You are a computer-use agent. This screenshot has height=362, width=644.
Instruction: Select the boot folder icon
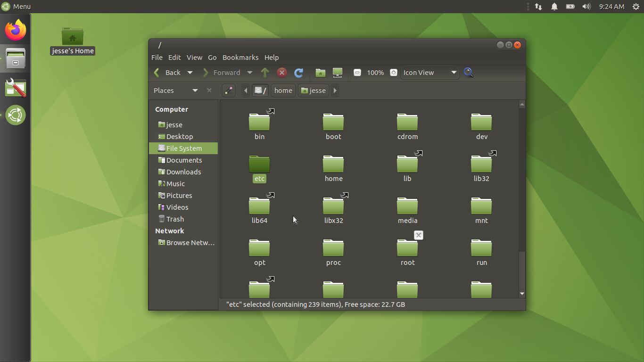[333, 122]
